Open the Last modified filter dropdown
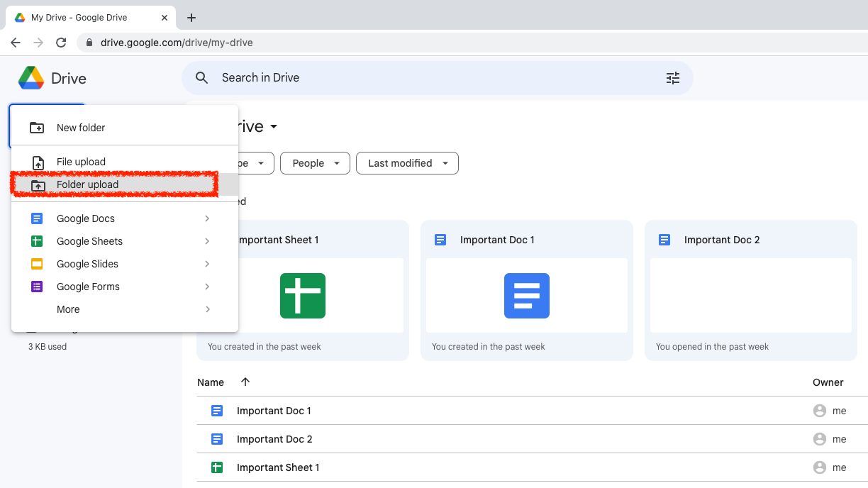 click(407, 163)
